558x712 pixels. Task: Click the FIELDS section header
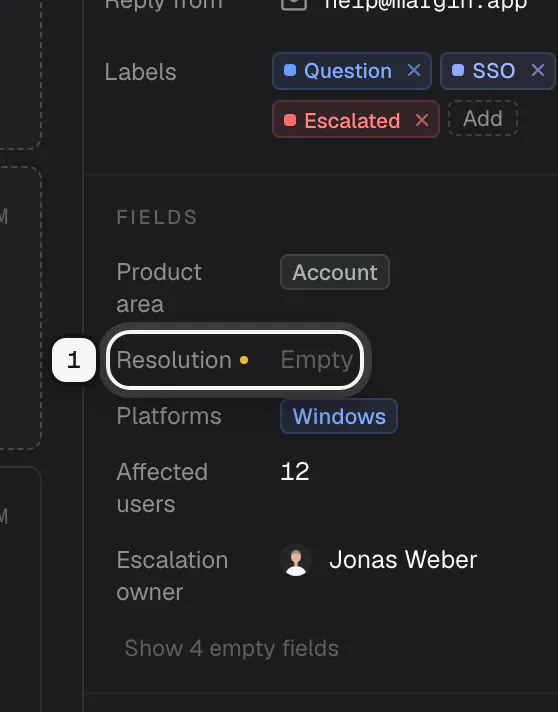click(157, 217)
